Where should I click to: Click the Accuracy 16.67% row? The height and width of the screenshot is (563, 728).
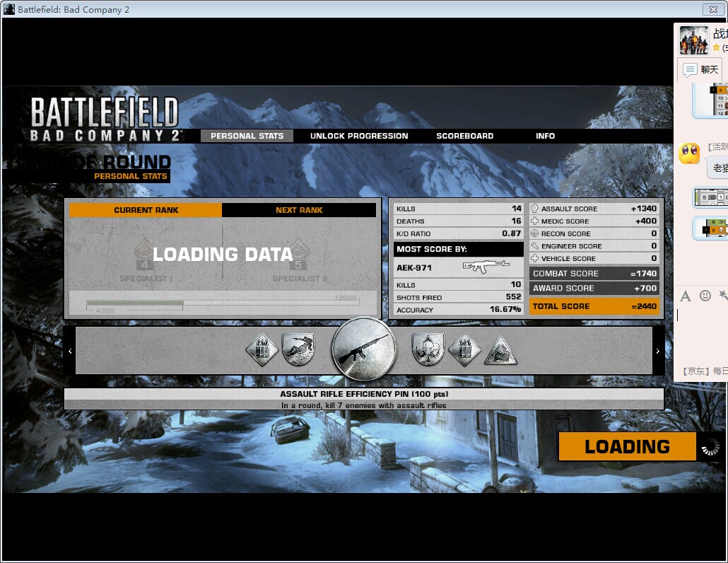click(x=459, y=310)
